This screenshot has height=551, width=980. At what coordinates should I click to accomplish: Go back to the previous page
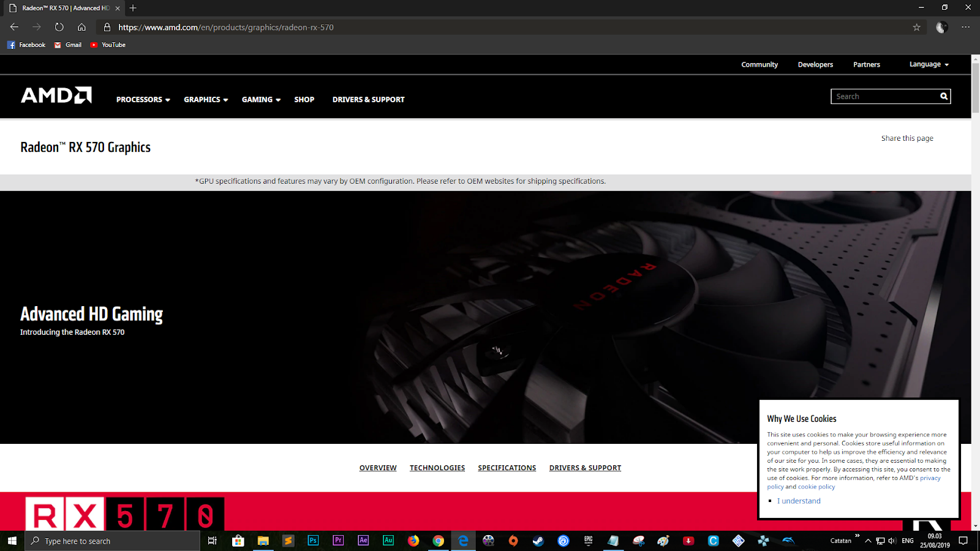(x=14, y=27)
